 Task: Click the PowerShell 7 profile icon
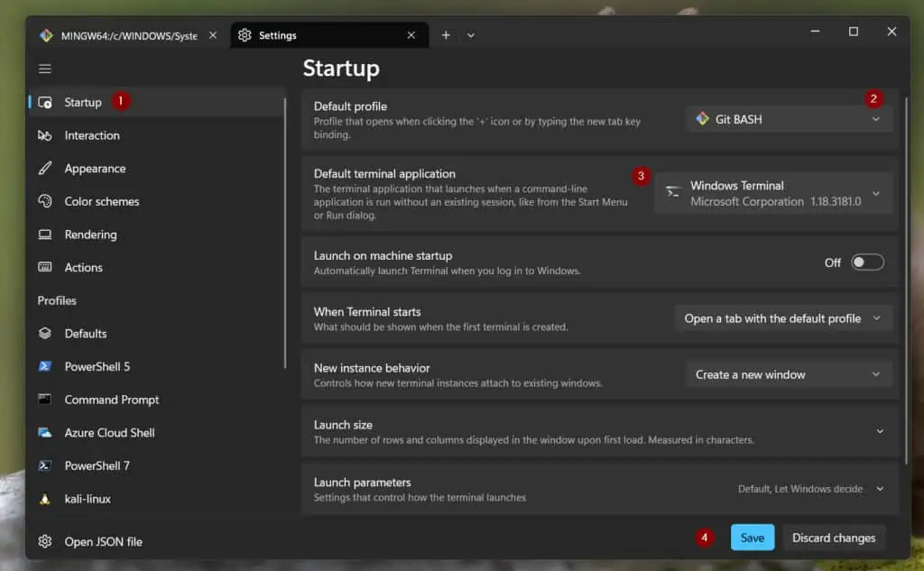(45, 465)
